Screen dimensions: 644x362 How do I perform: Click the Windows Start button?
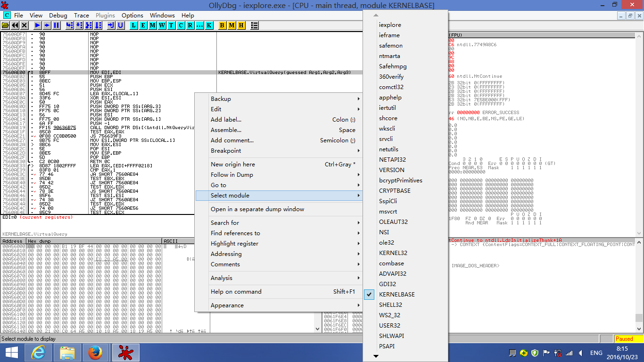12,353
